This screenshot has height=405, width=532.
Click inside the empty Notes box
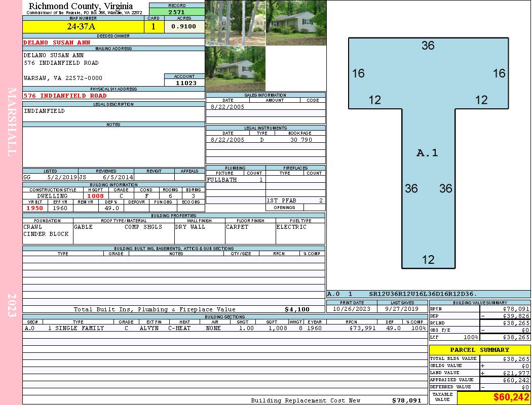[113, 147]
